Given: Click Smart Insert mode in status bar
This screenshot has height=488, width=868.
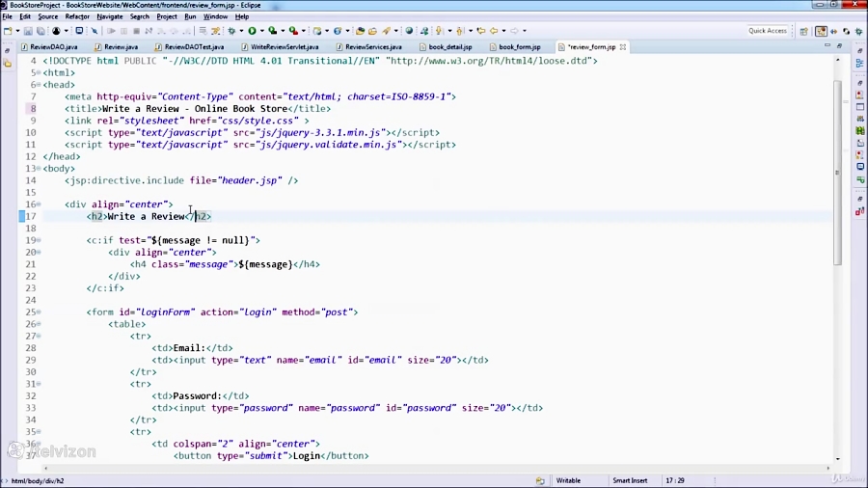Looking at the screenshot, I should click(x=630, y=481).
